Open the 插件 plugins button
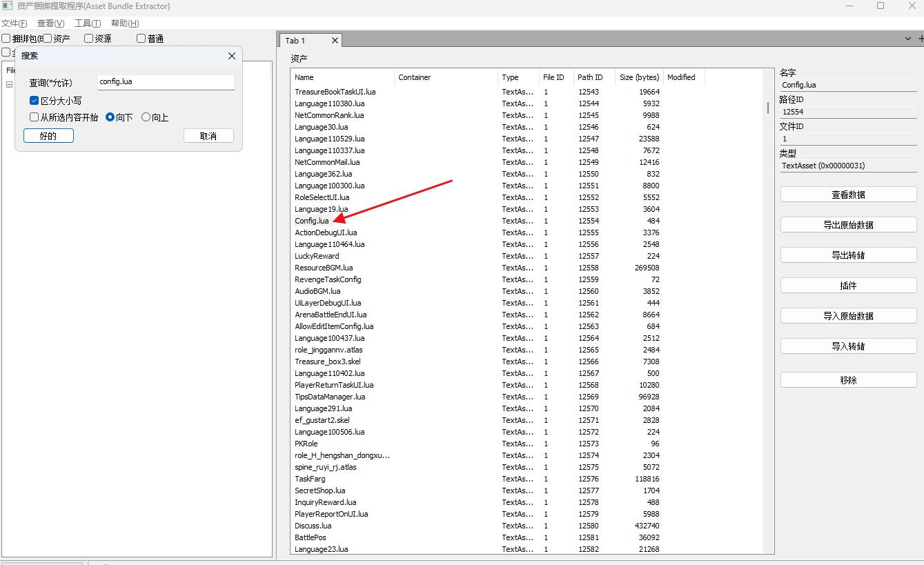924x565 pixels. pyautogui.click(x=848, y=286)
